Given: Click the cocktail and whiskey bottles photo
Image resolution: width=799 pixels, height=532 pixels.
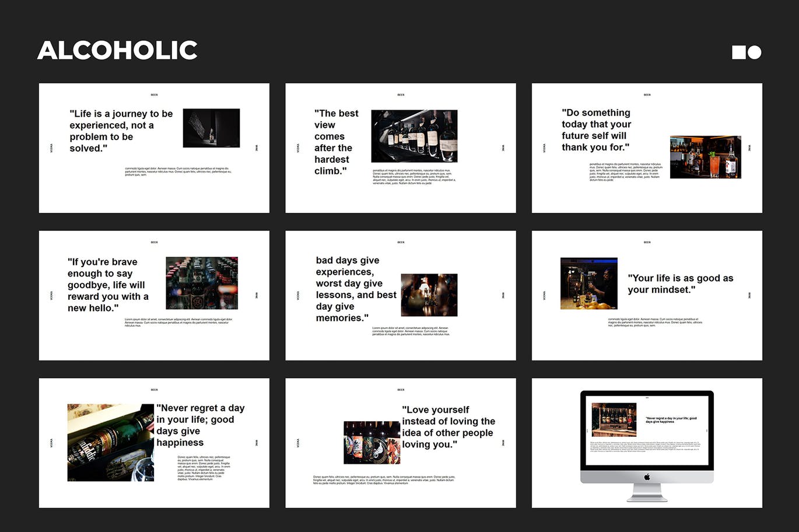Looking at the screenshot, I should coord(705,157).
